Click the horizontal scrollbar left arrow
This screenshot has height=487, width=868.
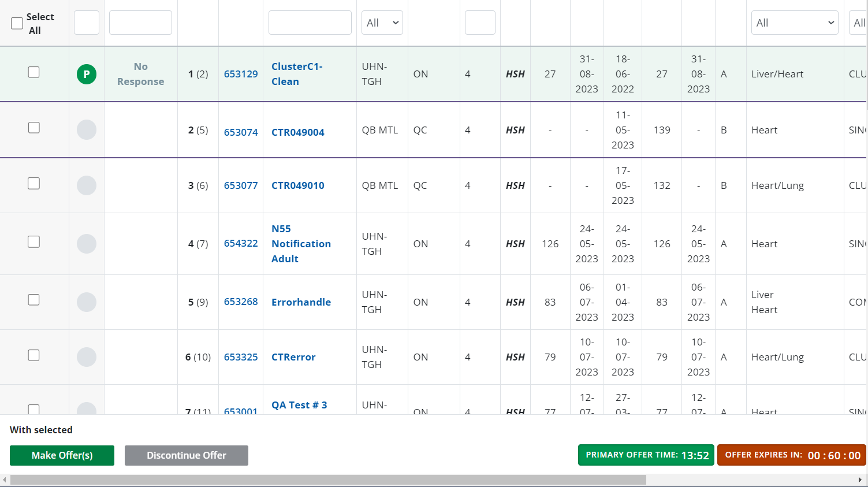pos(5,480)
